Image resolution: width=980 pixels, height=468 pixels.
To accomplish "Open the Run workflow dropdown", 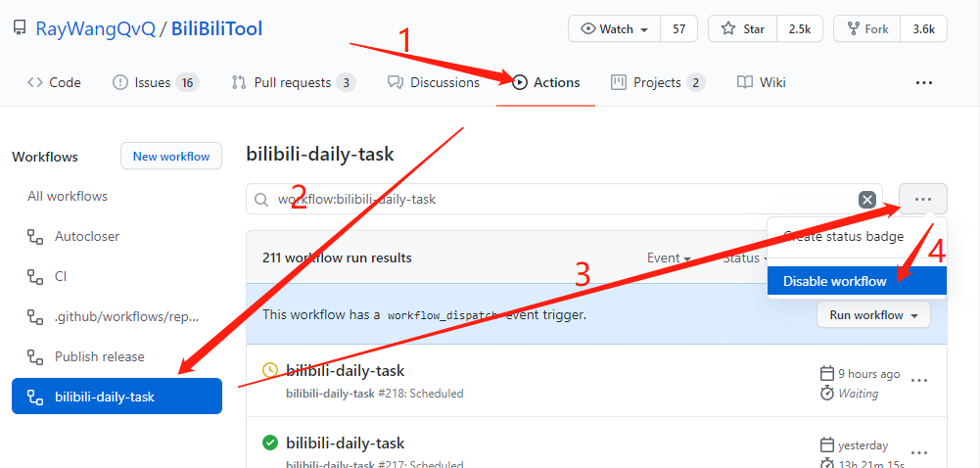I will coord(873,315).
